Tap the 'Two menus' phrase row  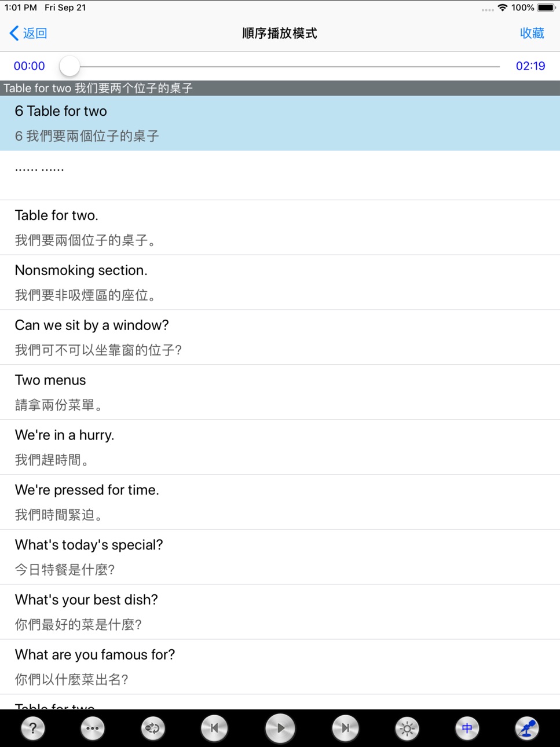click(x=280, y=393)
